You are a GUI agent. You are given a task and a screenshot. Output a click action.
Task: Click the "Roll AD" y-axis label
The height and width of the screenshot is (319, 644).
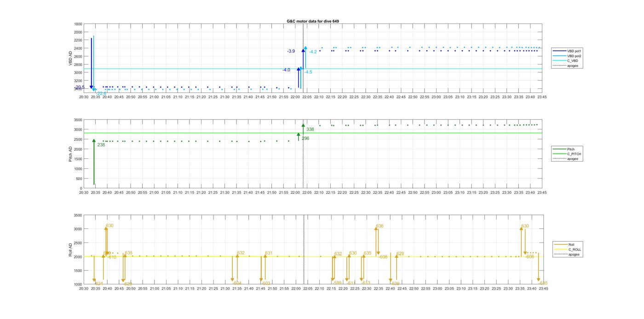point(71,250)
